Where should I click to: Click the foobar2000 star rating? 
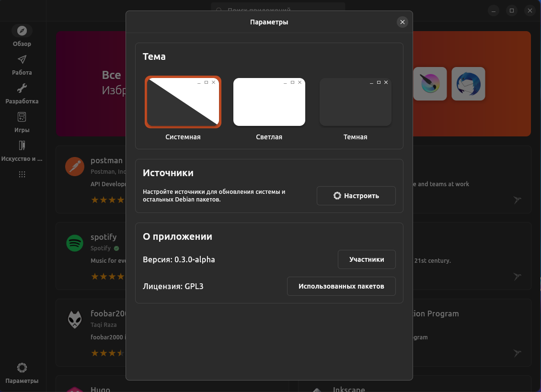point(108,353)
